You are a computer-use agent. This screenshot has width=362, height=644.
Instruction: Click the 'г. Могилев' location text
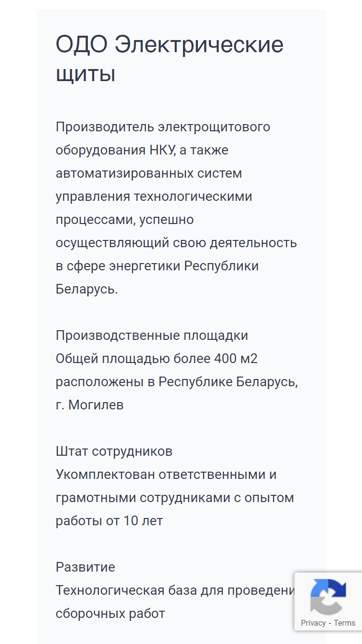click(x=90, y=405)
